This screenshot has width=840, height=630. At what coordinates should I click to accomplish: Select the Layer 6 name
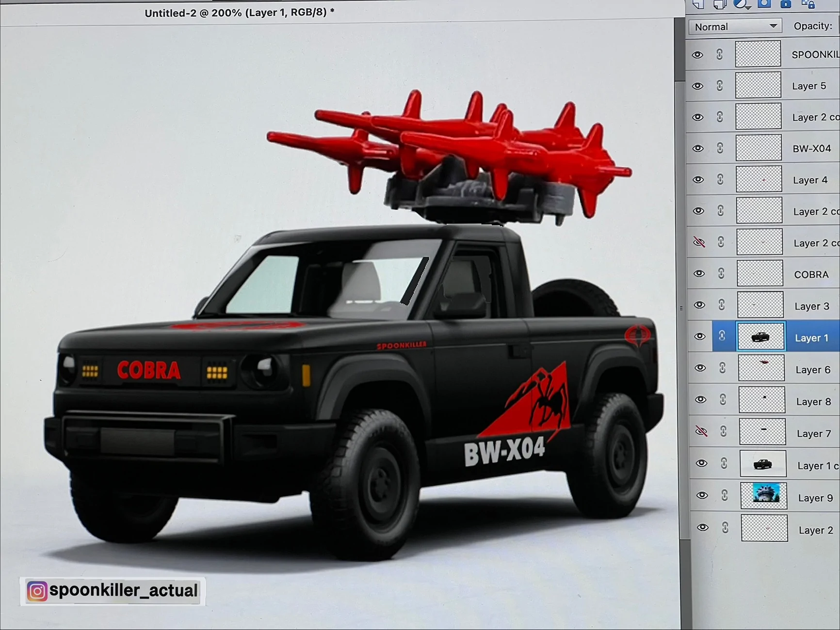click(813, 370)
